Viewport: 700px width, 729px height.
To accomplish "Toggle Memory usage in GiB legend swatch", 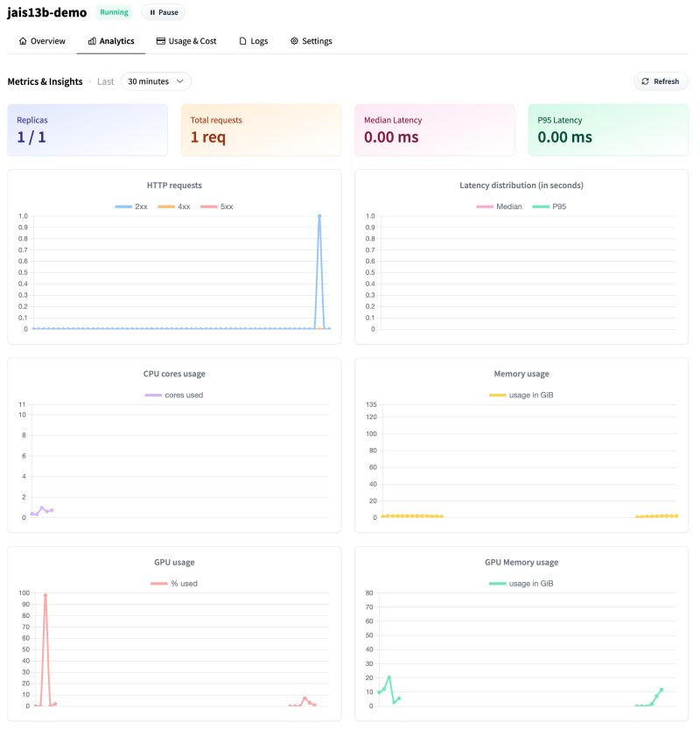I will [x=498, y=396].
